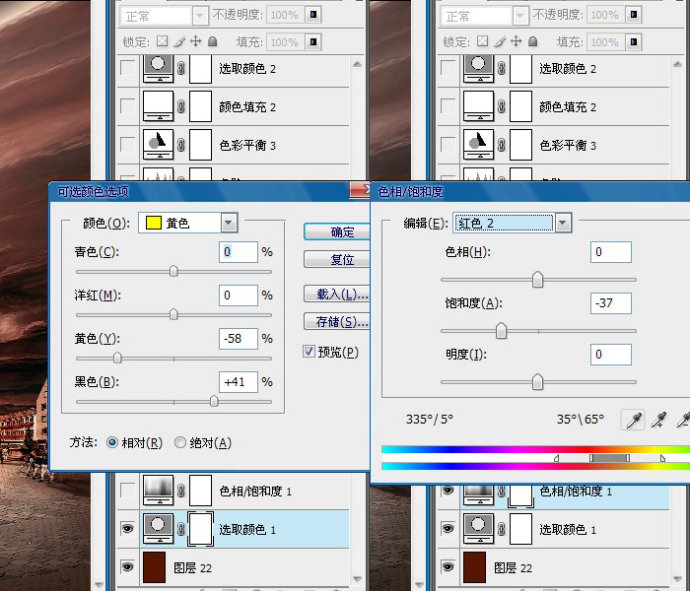Screen dimensions: 690x591
Task: Click link icon of 色彩平衡 3 right panel
Action: 501,145
